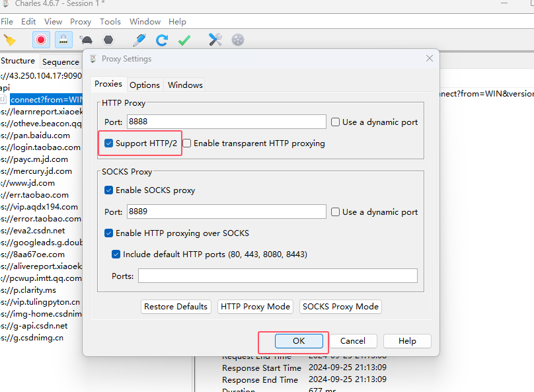This screenshot has height=392, width=534.
Task: Check HTTP Proxy Use a dynamic port
Action: click(x=335, y=122)
